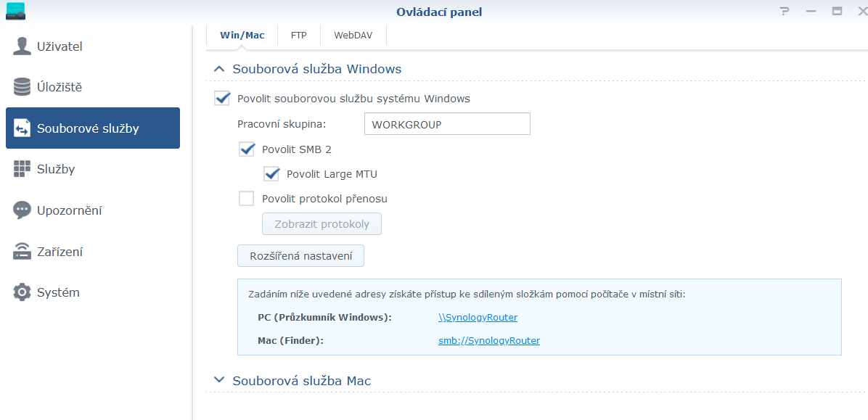Image resolution: width=868 pixels, height=420 pixels.
Task: Open the Systém section in sidebar
Action: [x=55, y=292]
